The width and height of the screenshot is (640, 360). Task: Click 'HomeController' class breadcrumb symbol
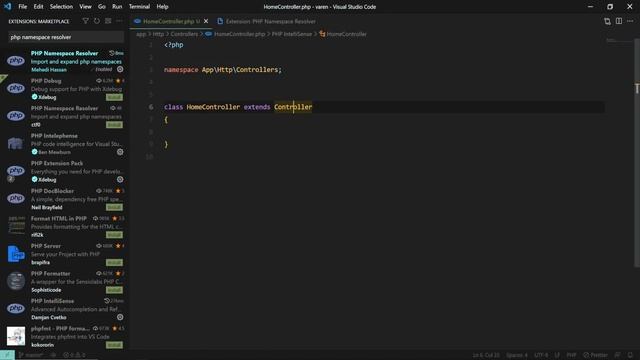click(x=347, y=34)
